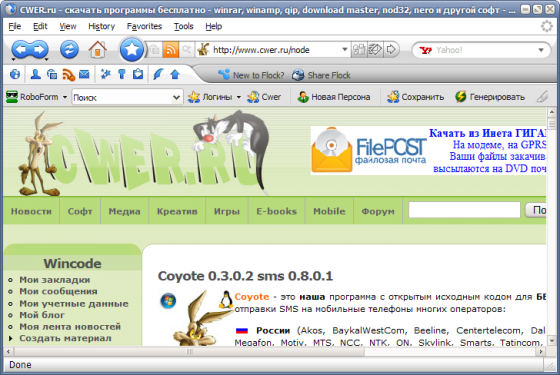Open the View menu

coord(68,26)
